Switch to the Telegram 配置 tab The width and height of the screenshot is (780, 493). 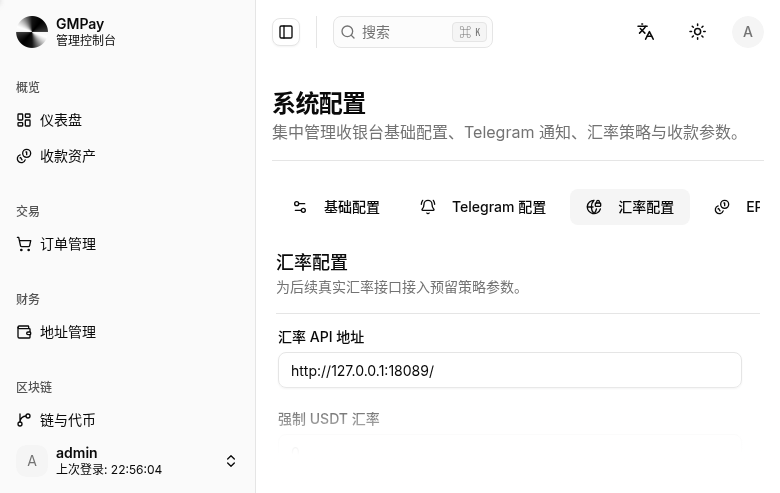click(x=483, y=207)
